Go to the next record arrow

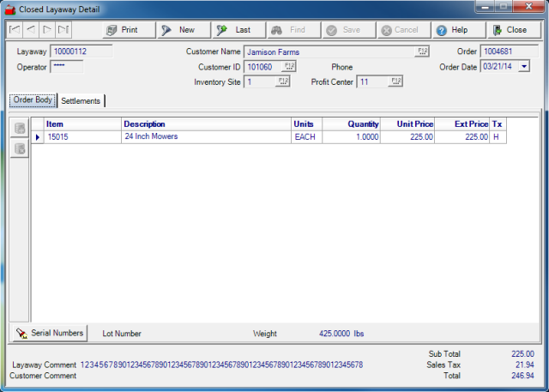pyautogui.click(x=46, y=30)
